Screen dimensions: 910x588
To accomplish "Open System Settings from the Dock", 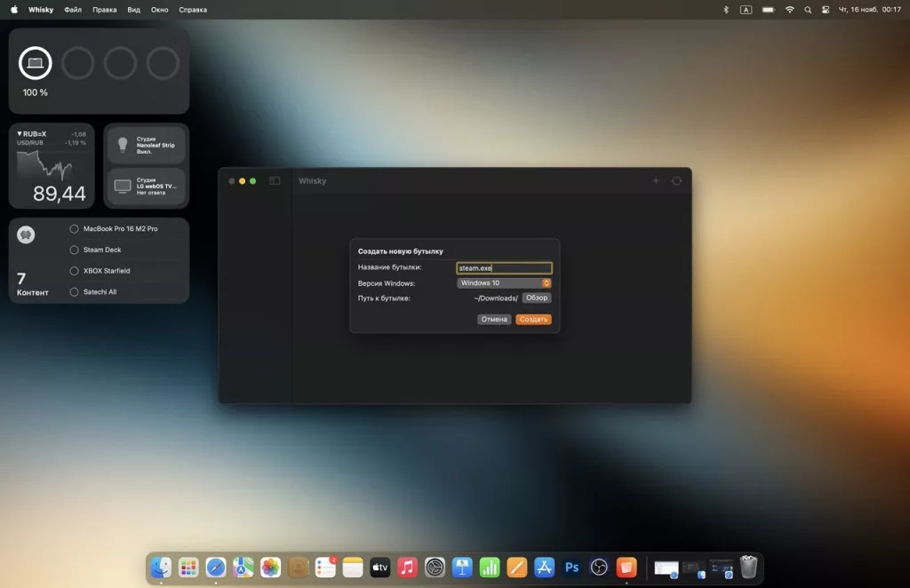I will [x=435, y=568].
